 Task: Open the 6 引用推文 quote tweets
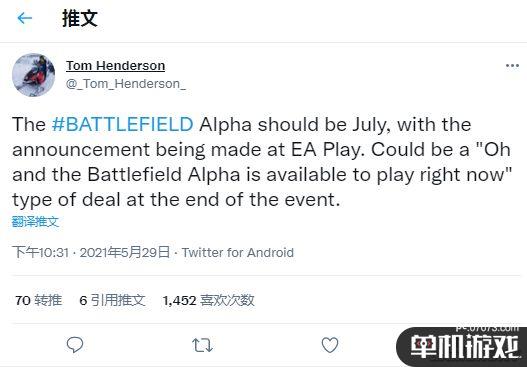112,300
